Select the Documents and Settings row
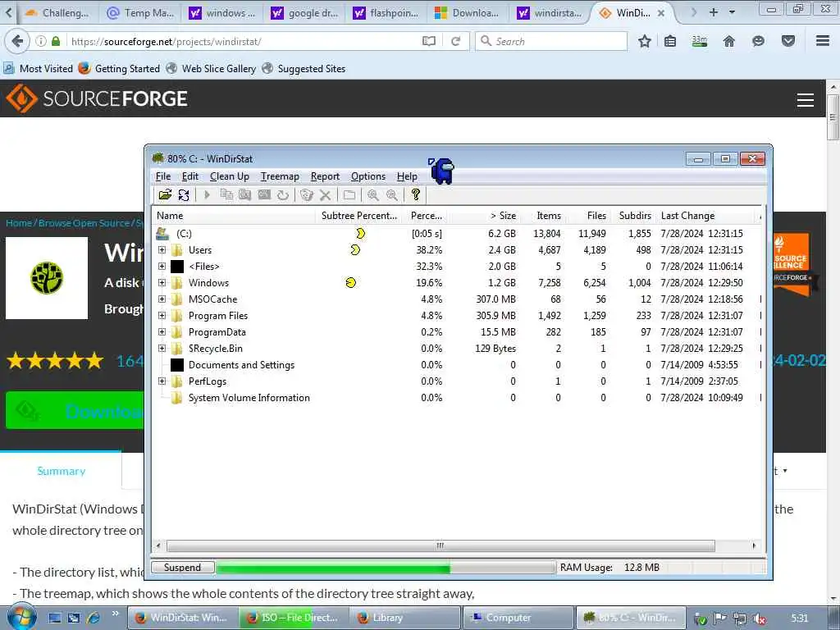This screenshot has width=840, height=630. [x=457, y=365]
